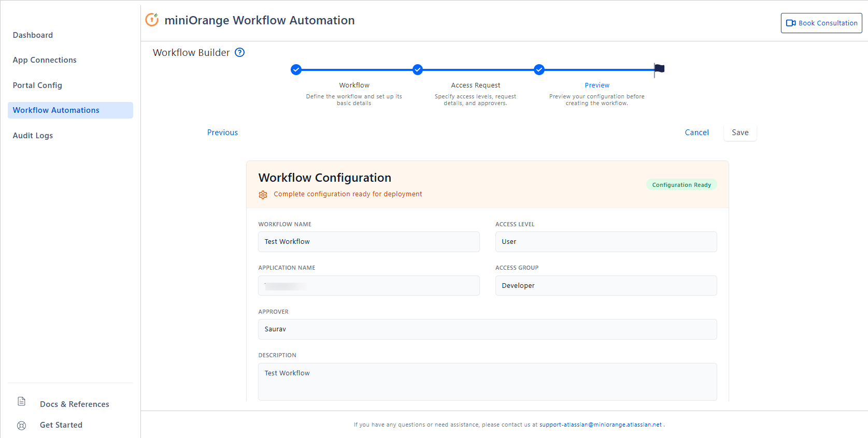Click the Workflow Name field
Viewport: 868px width, 438px height.
[x=369, y=242]
